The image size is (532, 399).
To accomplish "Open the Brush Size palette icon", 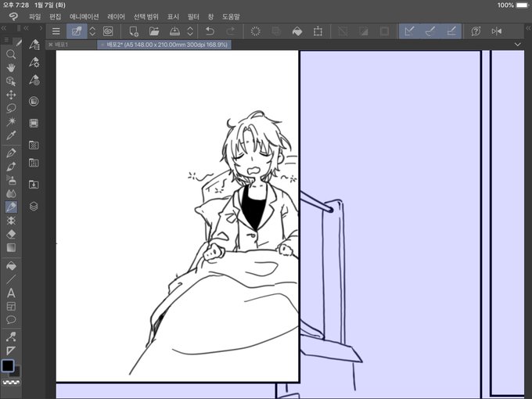I will pyautogui.click(x=34, y=80).
